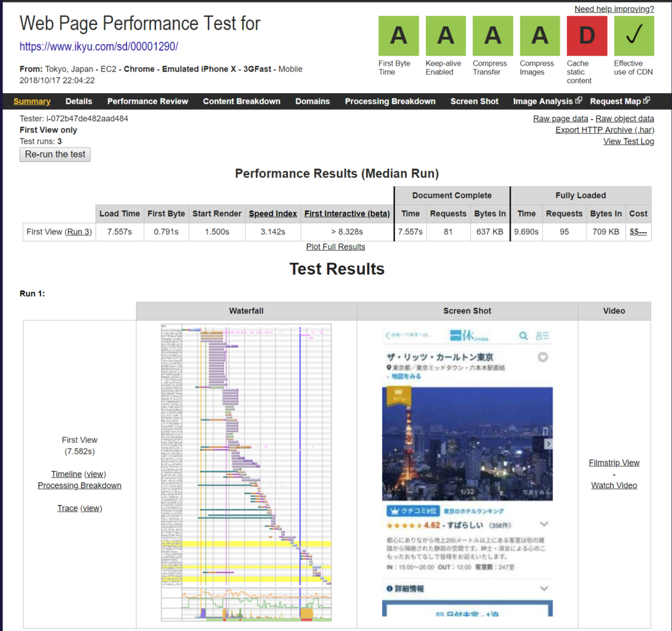
Task: Click the (view) link next to Timeline
Action: [95, 474]
